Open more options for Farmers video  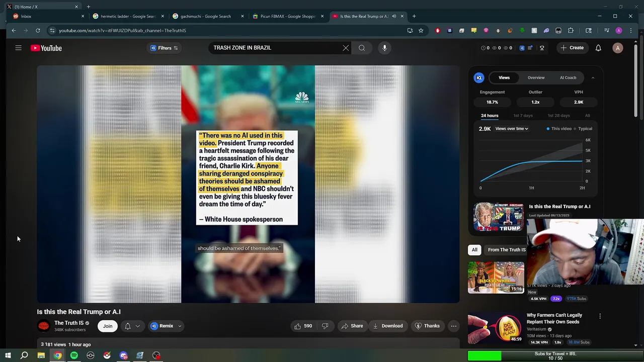[600, 316]
